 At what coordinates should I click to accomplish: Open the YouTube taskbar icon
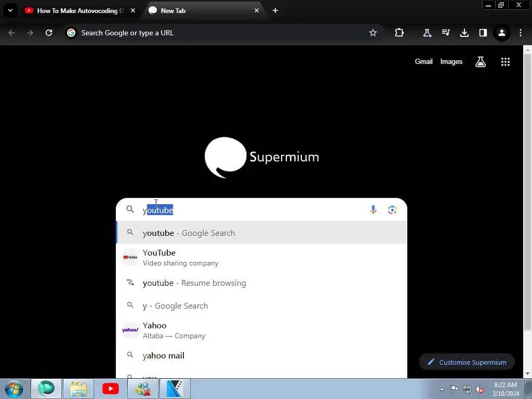tap(111, 389)
